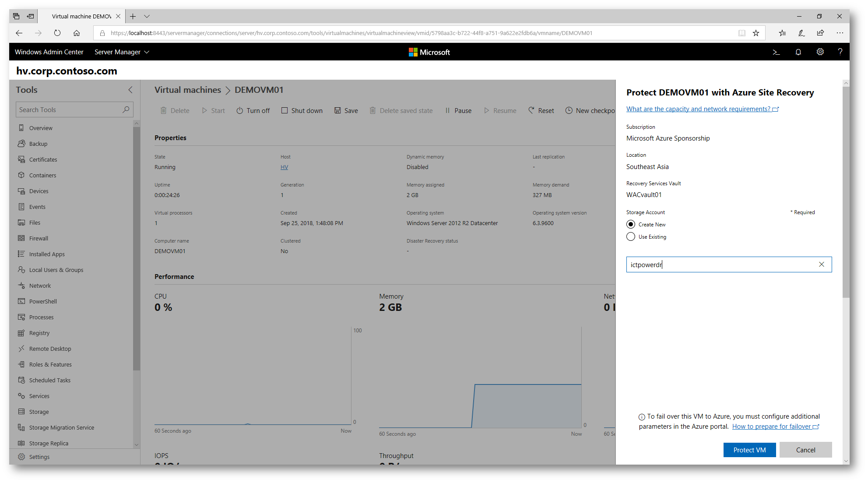Click Reset in VM toolbar
Screen dimensions: 868x483
click(x=541, y=110)
